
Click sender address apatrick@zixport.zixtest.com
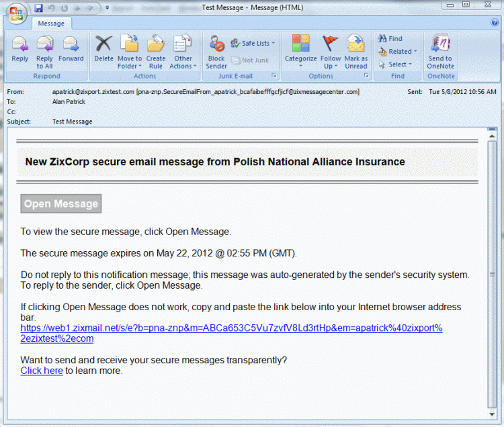[x=93, y=92]
